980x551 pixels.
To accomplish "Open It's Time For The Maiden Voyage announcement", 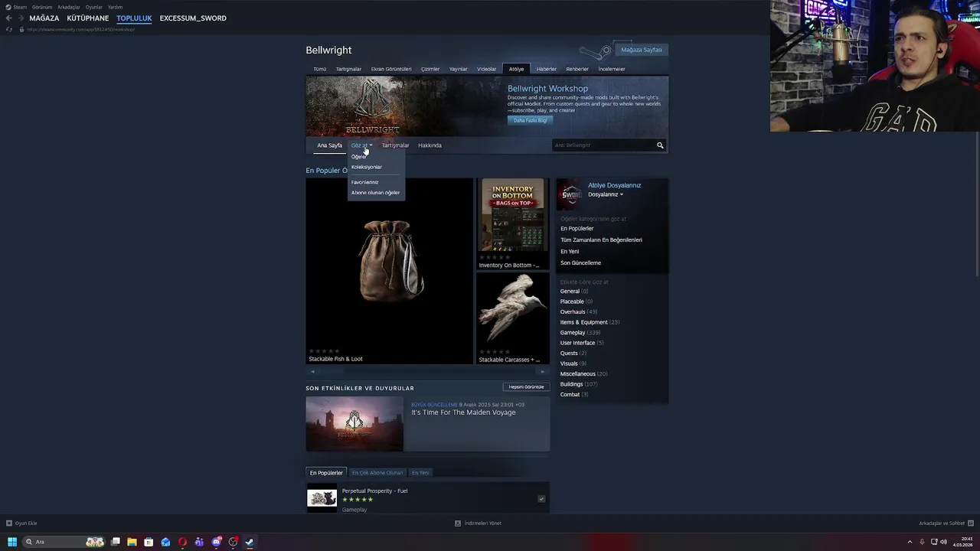I will click(x=463, y=412).
